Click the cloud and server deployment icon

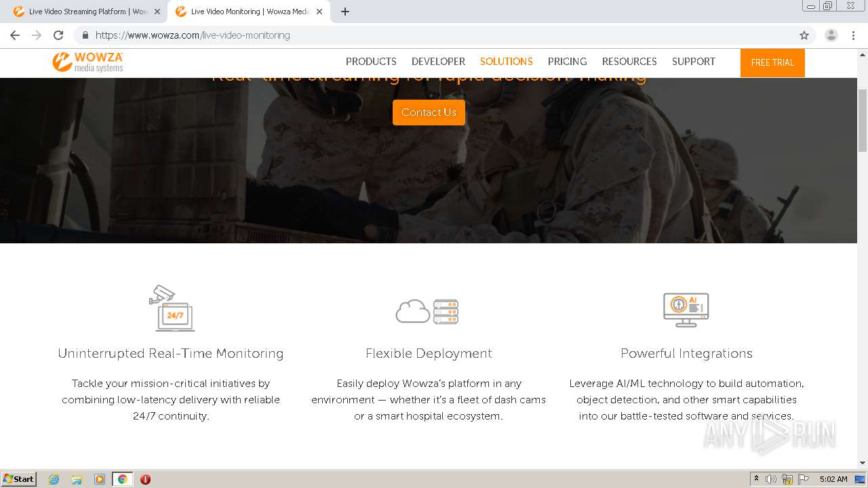427,311
